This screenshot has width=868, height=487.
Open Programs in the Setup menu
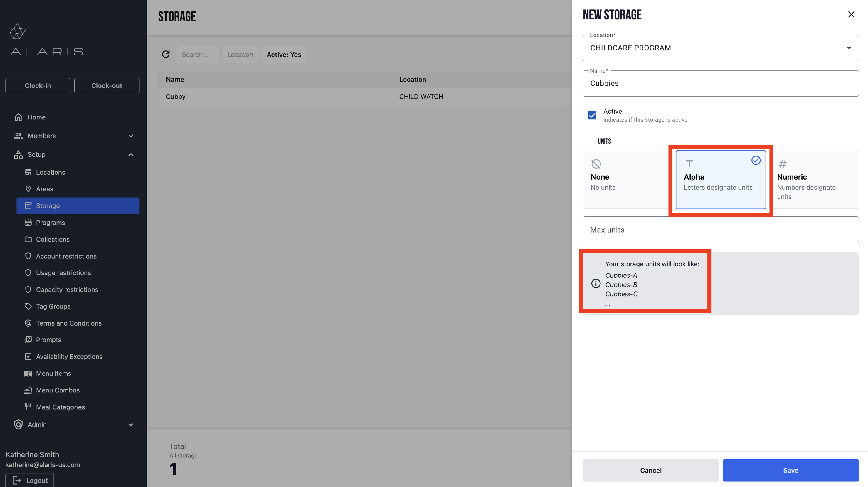pos(51,222)
